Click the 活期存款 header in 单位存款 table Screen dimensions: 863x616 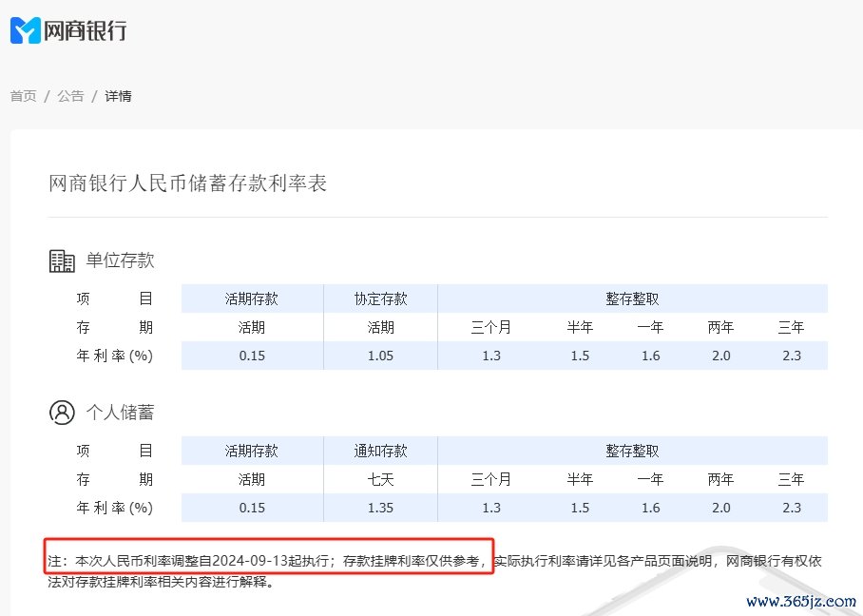(252, 298)
